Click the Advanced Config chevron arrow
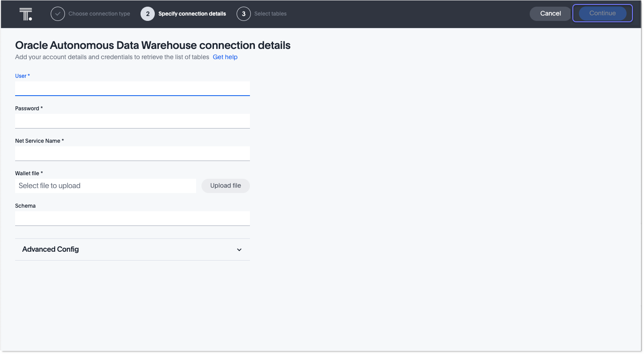 [239, 250]
